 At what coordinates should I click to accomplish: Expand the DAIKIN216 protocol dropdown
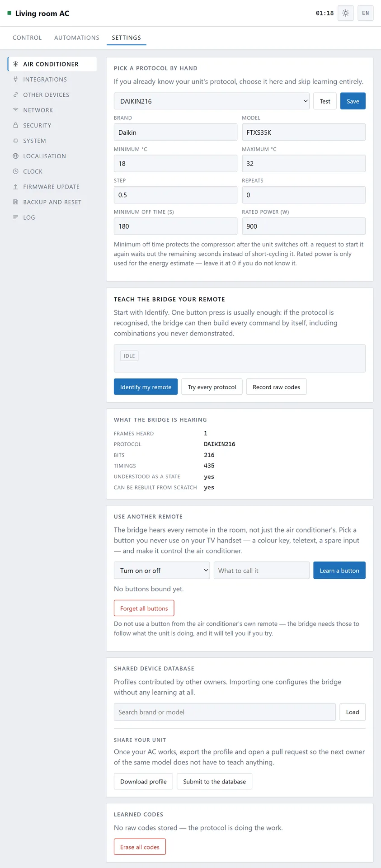tap(212, 101)
